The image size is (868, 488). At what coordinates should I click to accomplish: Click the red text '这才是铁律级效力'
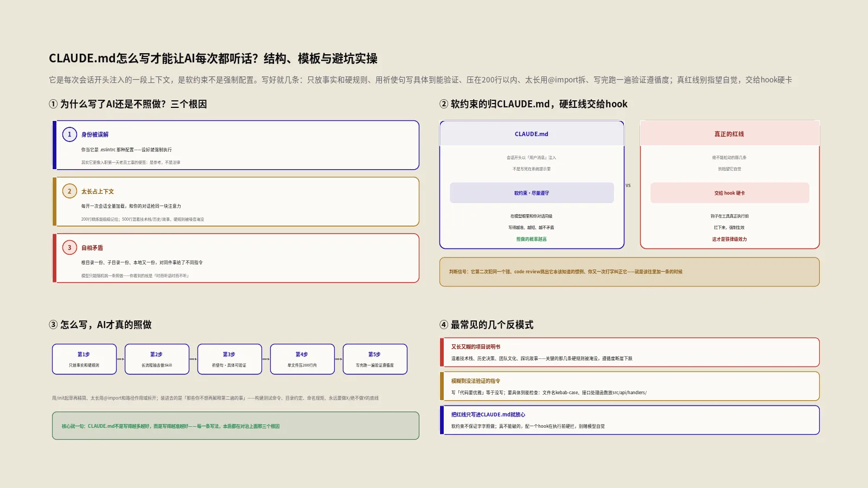730,239
